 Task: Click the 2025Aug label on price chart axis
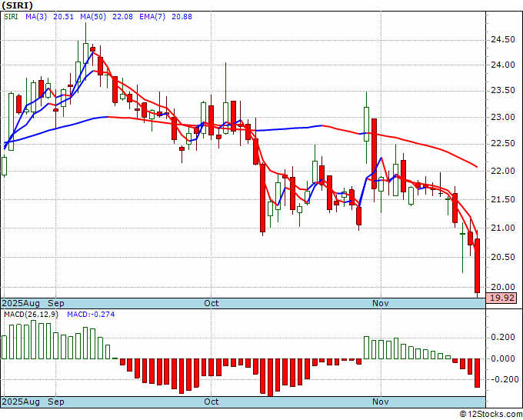pos(21,303)
